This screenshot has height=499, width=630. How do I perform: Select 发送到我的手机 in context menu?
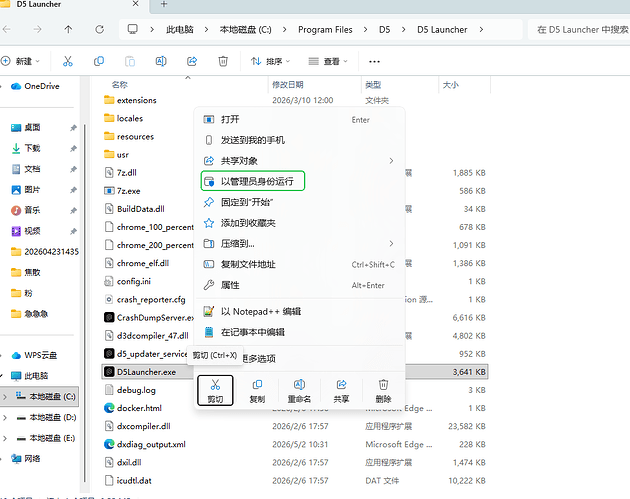click(299, 140)
